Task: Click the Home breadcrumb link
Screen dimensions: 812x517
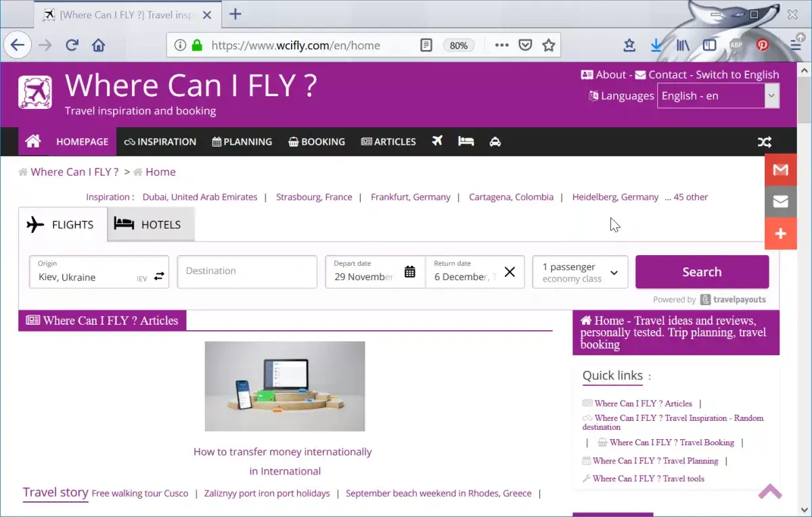Action: pos(160,172)
